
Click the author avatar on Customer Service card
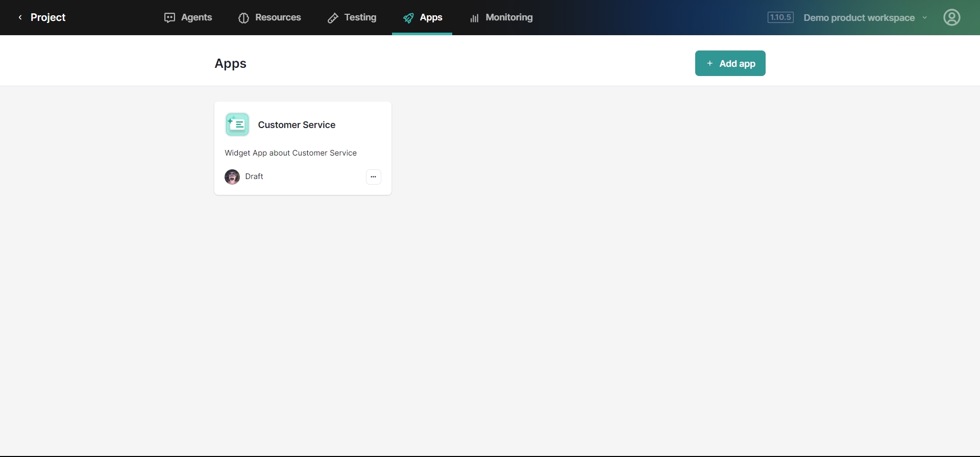232,177
